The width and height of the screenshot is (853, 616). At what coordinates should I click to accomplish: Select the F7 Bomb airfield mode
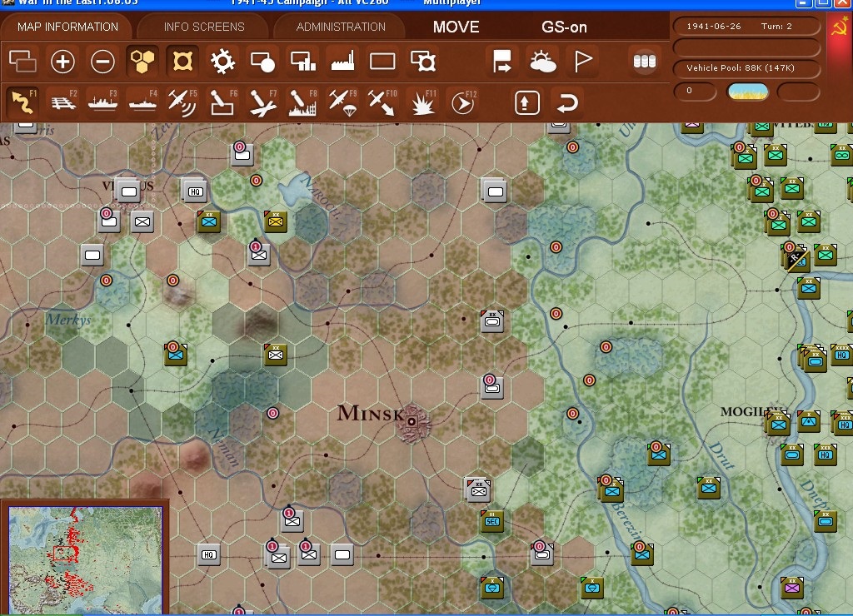[x=262, y=102]
